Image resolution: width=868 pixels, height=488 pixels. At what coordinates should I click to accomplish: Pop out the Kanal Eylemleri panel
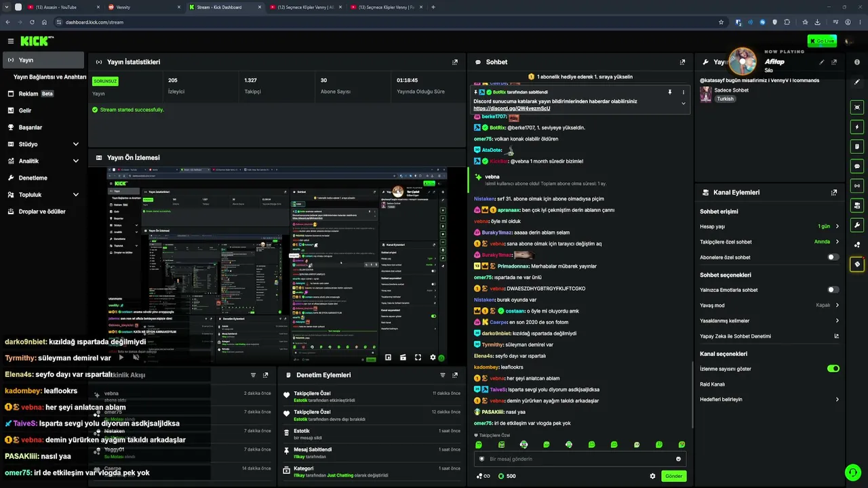834,192
